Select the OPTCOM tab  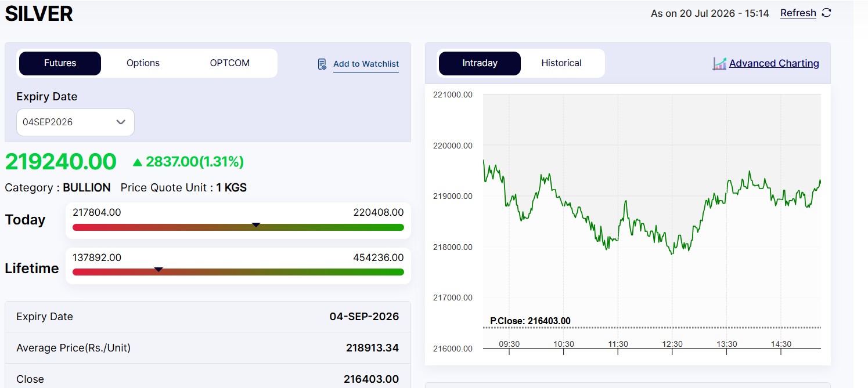click(230, 63)
